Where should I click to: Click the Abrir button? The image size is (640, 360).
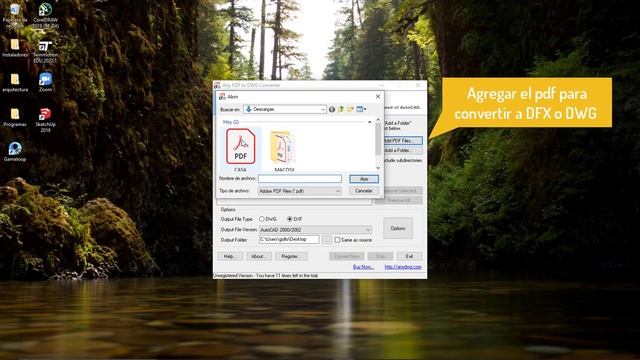pyautogui.click(x=364, y=179)
